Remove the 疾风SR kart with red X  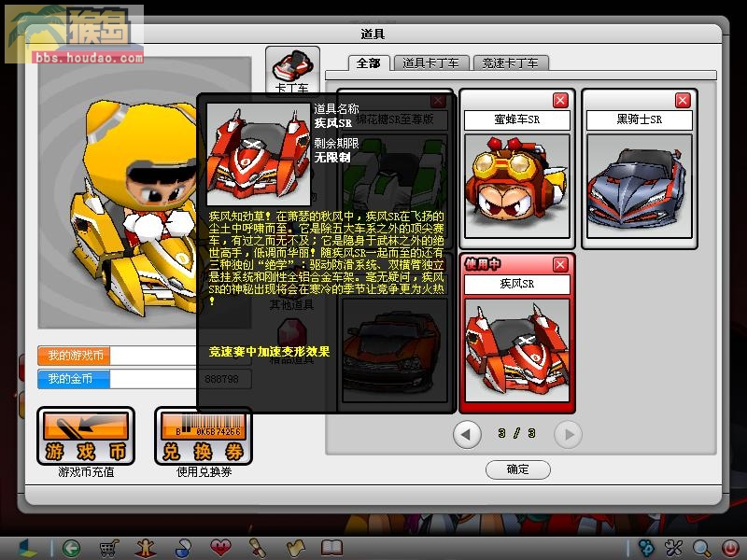(x=560, y=265)
